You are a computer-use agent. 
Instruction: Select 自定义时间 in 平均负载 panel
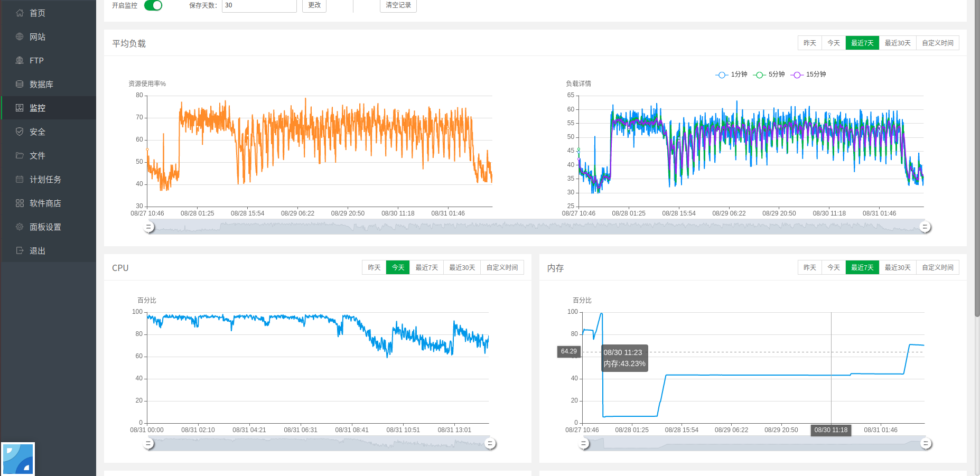[938, 43]
